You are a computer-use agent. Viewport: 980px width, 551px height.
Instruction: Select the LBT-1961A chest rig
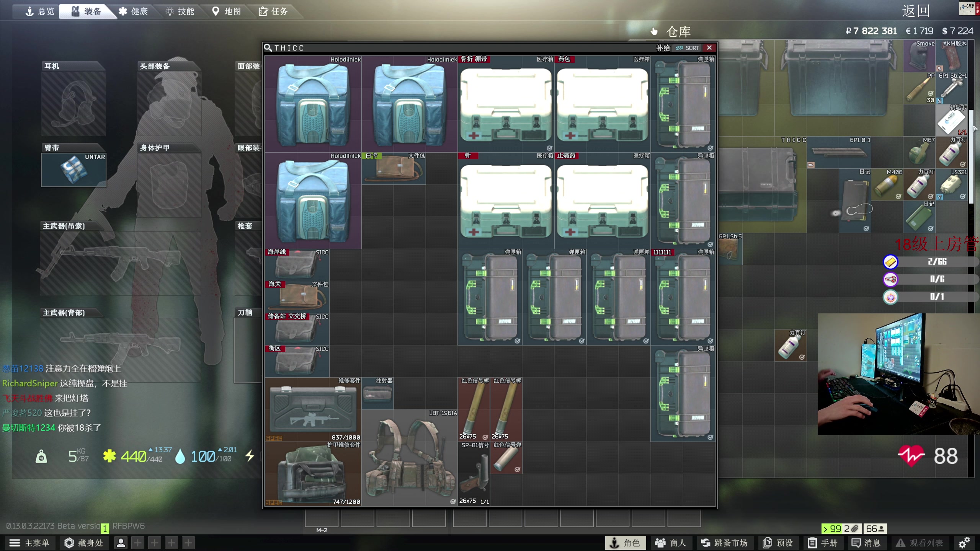pyautogui.click(x=410, y=457)
